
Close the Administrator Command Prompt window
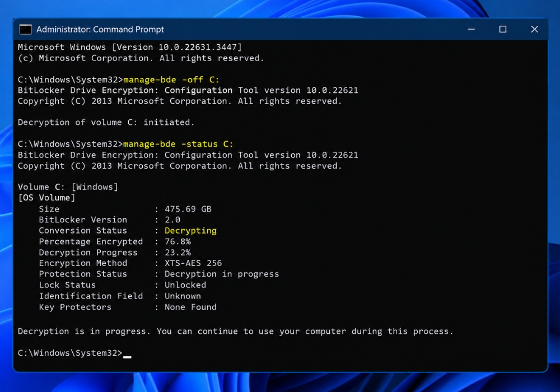[534, 29]
